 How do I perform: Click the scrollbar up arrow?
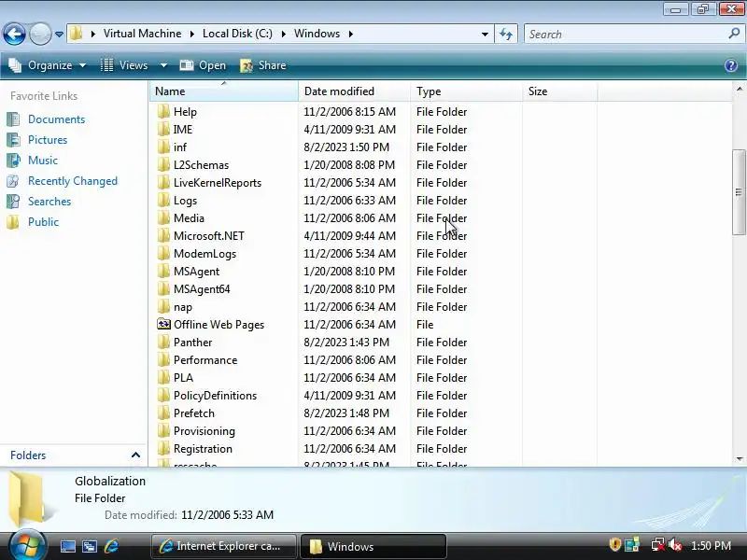pyautogui.click(x=739, y=89)
